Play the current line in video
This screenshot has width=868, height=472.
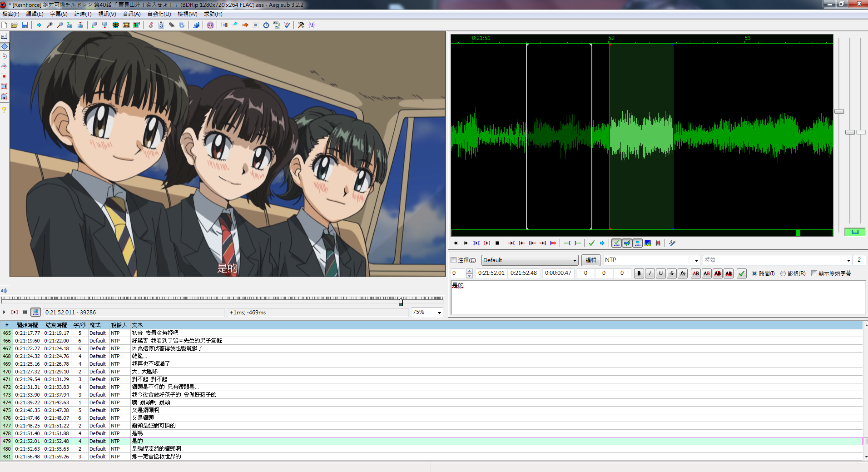coord(15,312)
